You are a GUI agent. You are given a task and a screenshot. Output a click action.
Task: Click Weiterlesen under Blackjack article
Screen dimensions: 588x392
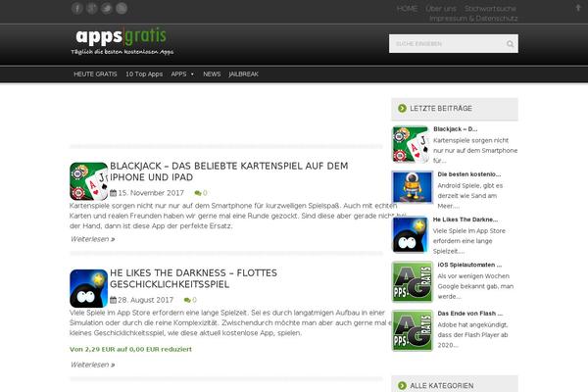[x=93, y=239]
